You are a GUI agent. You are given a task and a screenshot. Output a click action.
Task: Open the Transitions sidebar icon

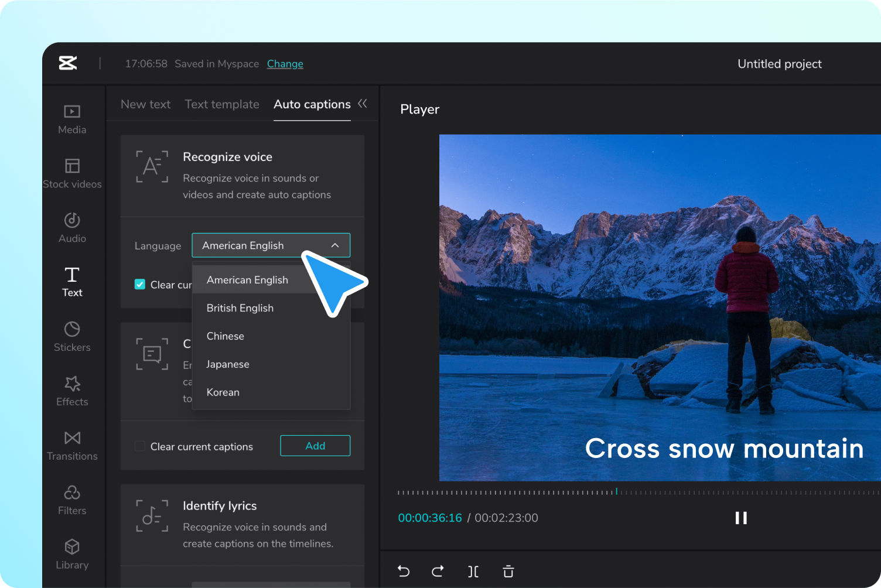[x=72, y=438]
